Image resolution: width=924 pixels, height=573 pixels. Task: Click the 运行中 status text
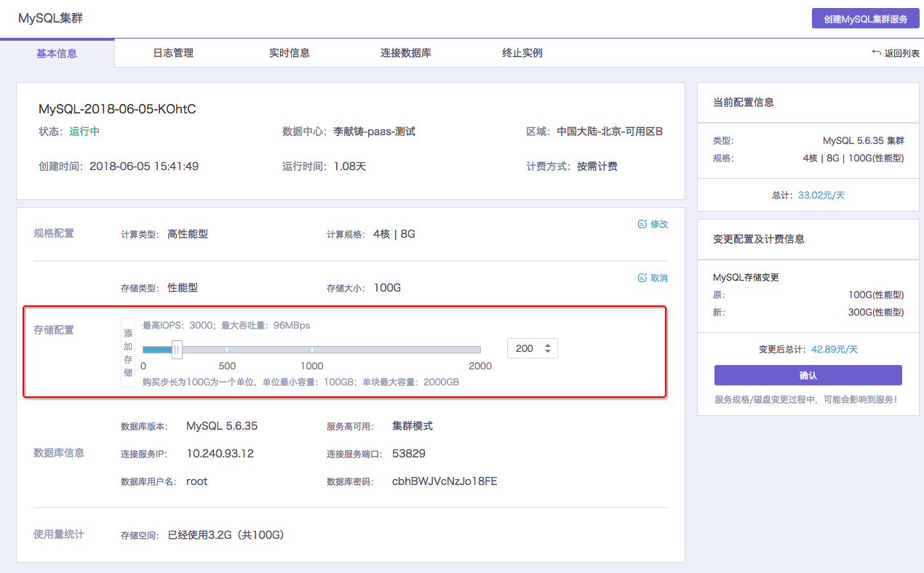pos(84,132)
